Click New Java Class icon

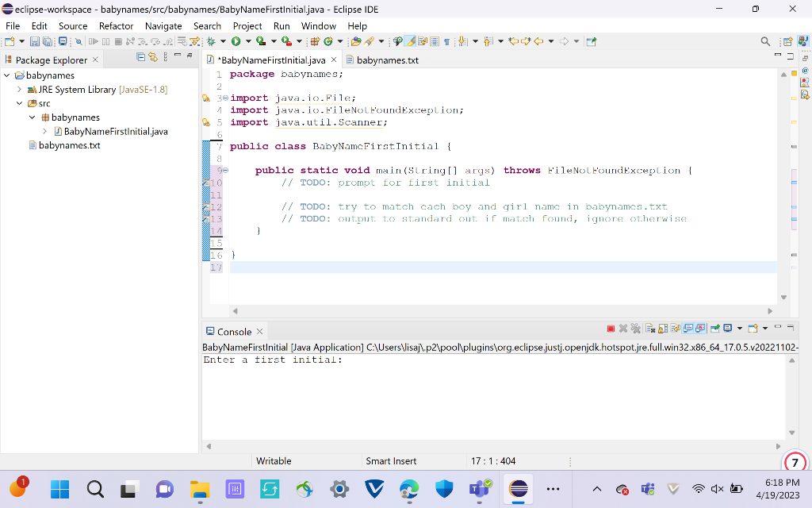point(327,41)
